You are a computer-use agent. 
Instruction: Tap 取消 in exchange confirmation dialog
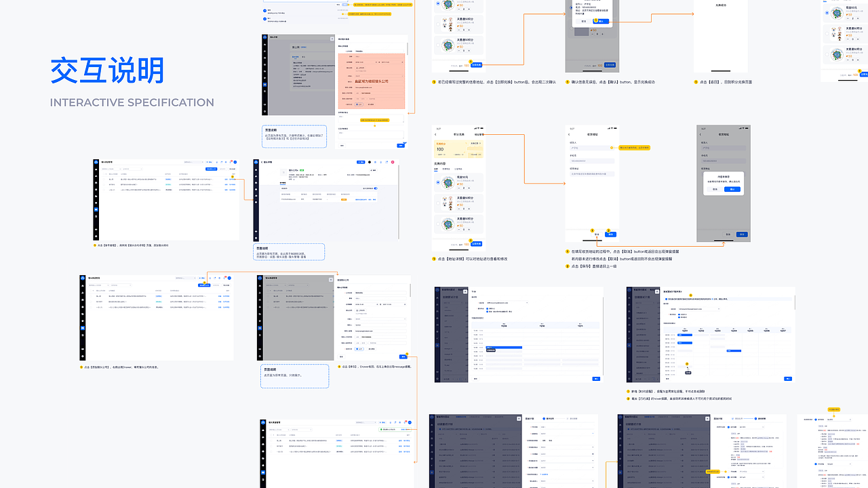pos(584,21)
